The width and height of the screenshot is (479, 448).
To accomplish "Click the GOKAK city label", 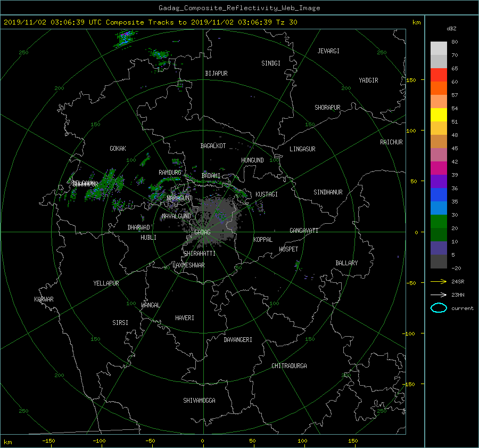I will [118, 149].
